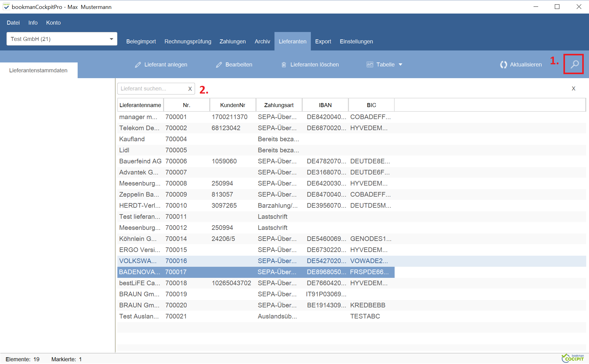Select the Lieferantenstammdaten side tab
The image size is (589, 364).
(x=39, y=70)
